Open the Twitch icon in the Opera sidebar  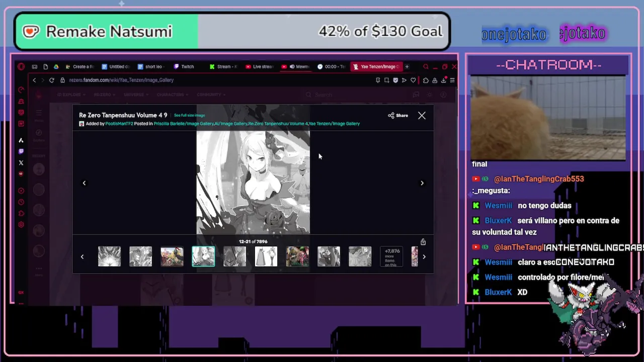point(21,151)
